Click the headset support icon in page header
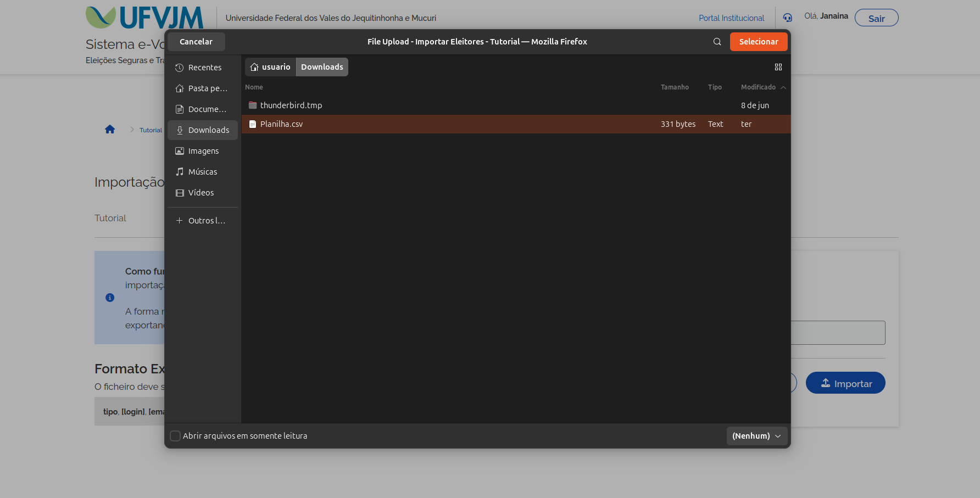980x498 pixels. tap(787, 18)
